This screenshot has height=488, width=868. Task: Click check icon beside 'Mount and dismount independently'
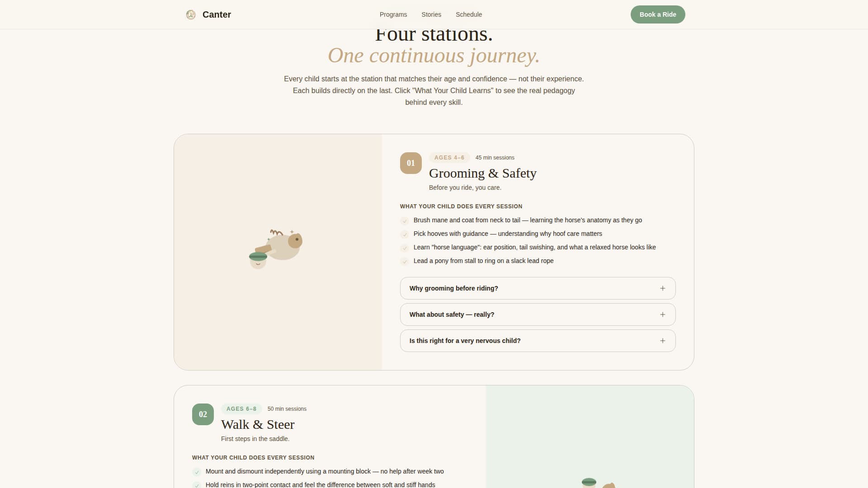tap(197, 472)
